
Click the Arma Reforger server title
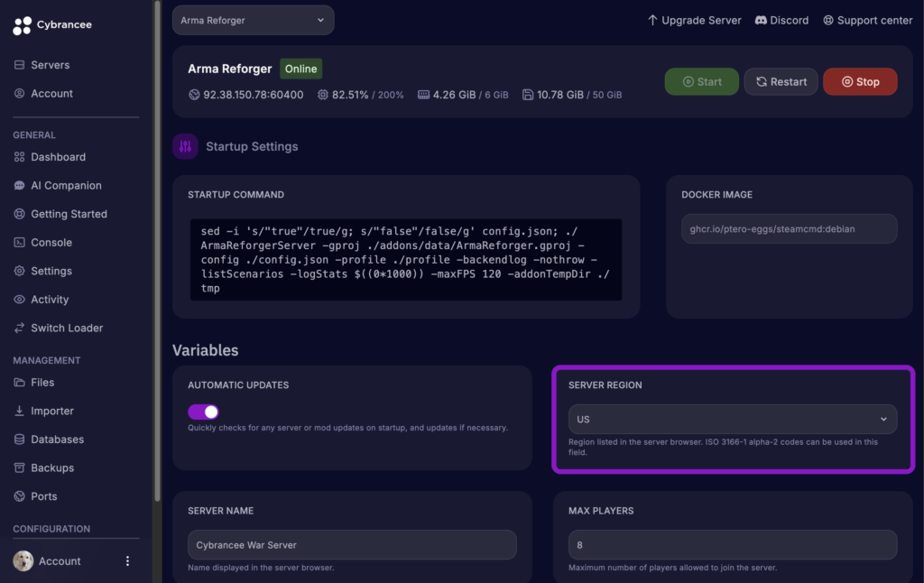230,69
